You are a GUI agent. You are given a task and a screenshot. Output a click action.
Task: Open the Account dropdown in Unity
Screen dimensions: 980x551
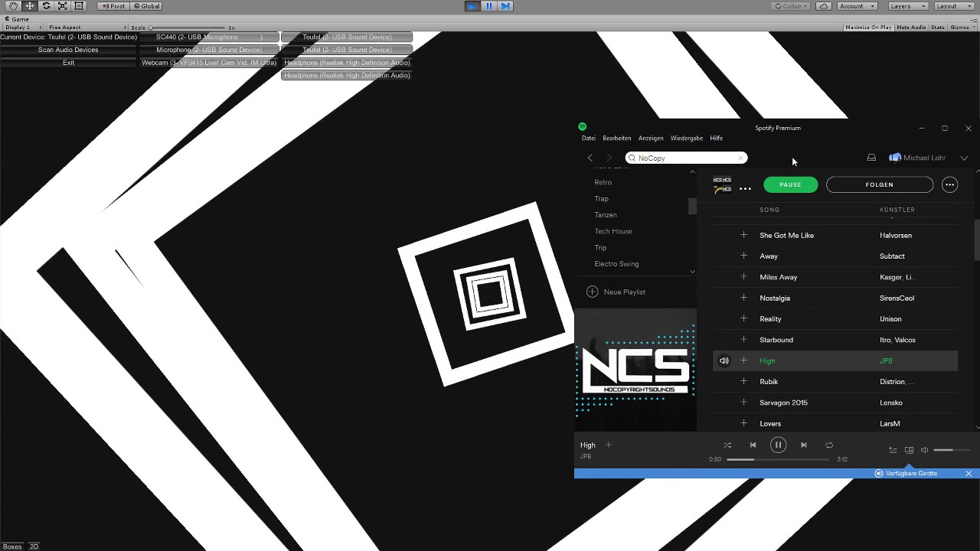click(857, 5)
